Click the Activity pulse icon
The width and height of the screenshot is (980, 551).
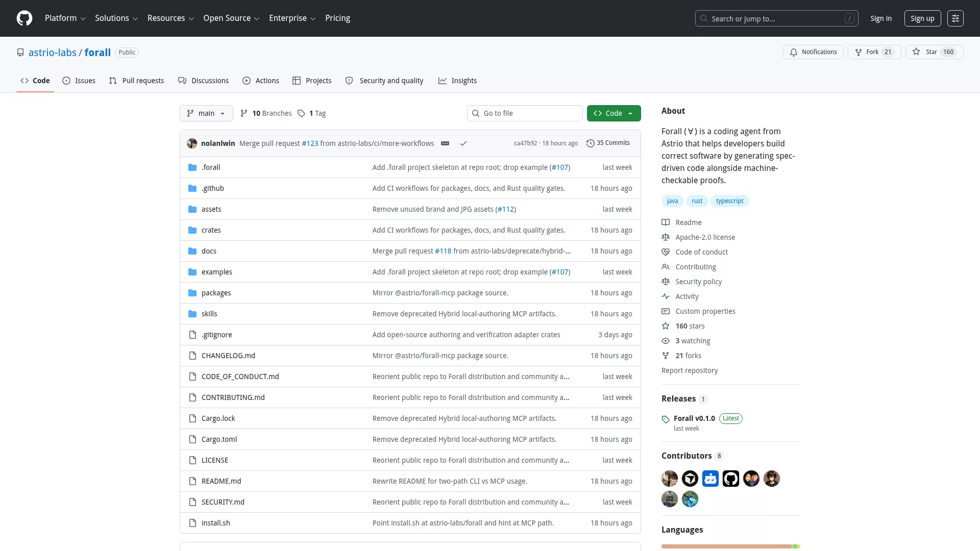click(666, 296)
